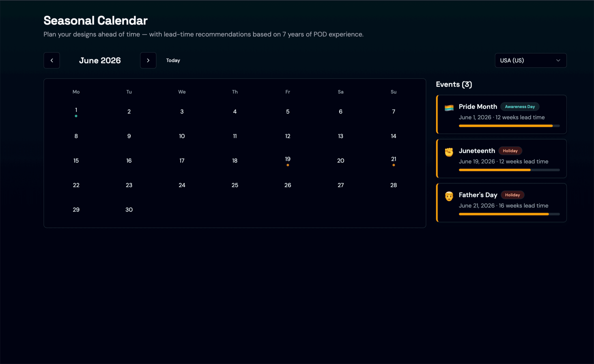Click the 'June 19, 2026 · 12 weeks lead time' text
Viewport: 594px width, 364px height.
click(x=503, y=161)
